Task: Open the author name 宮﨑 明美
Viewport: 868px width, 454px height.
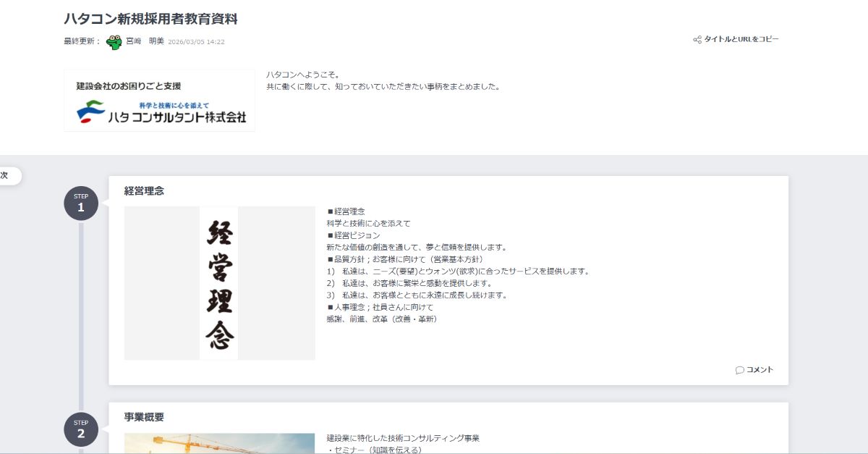Action: (145, 41)
